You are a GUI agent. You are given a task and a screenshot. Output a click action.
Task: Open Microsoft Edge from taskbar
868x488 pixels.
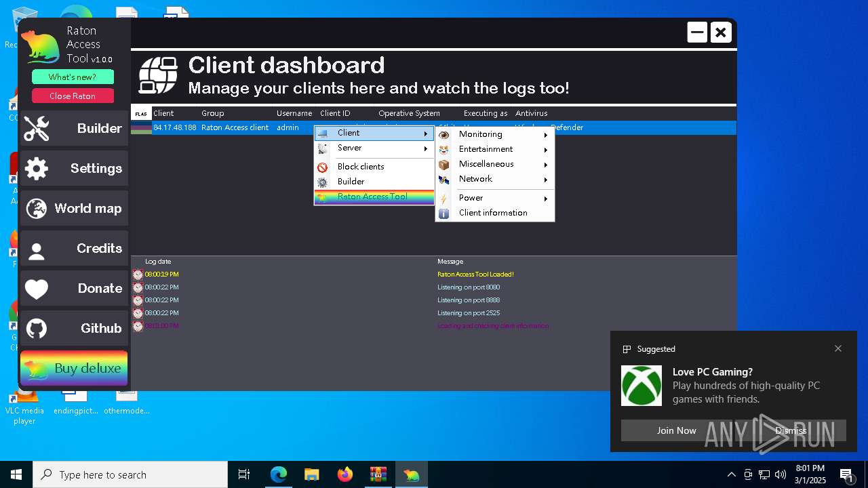pos(279,474)
